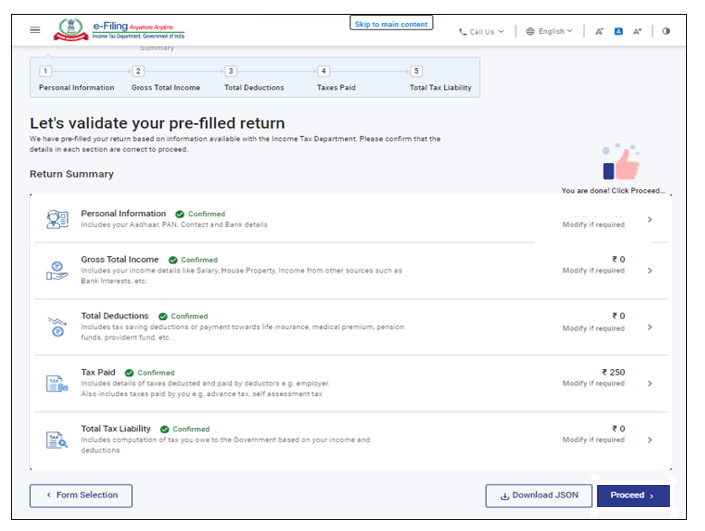Click the Tax Paid section icon
The width and height of the screenshot is (705, 531).
click(57, 383)
